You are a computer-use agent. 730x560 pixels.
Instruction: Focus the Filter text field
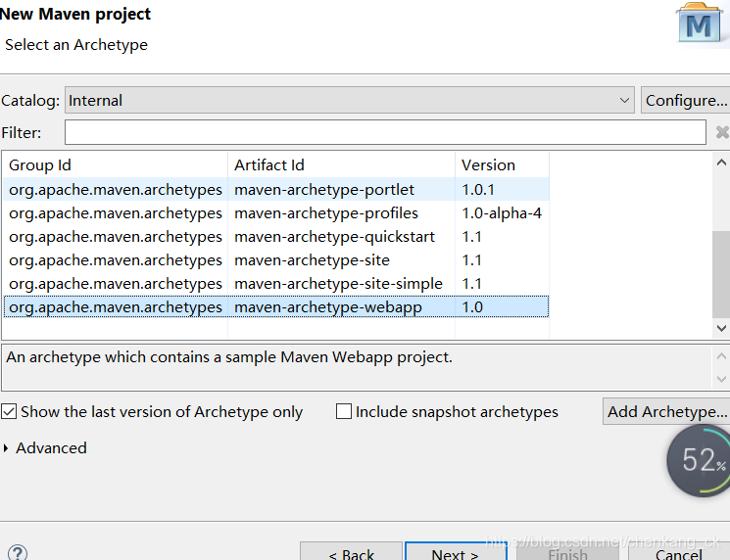(x=385, y=132)
